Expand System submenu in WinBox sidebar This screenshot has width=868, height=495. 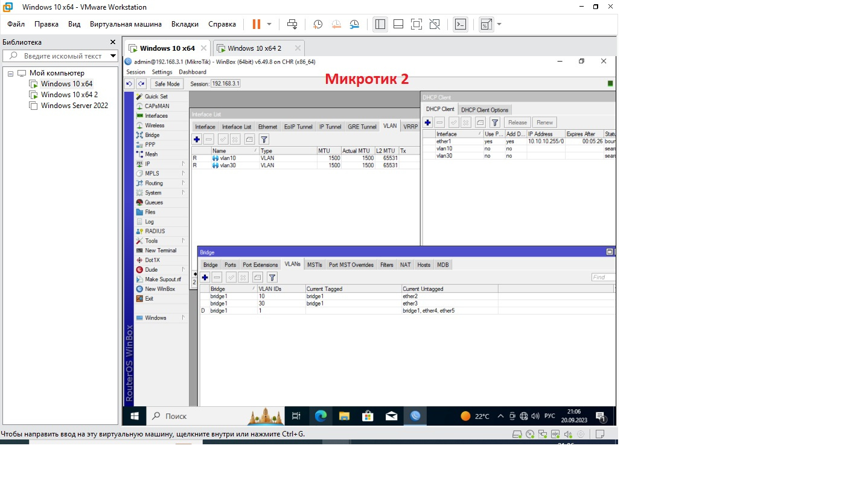(183, 193)
